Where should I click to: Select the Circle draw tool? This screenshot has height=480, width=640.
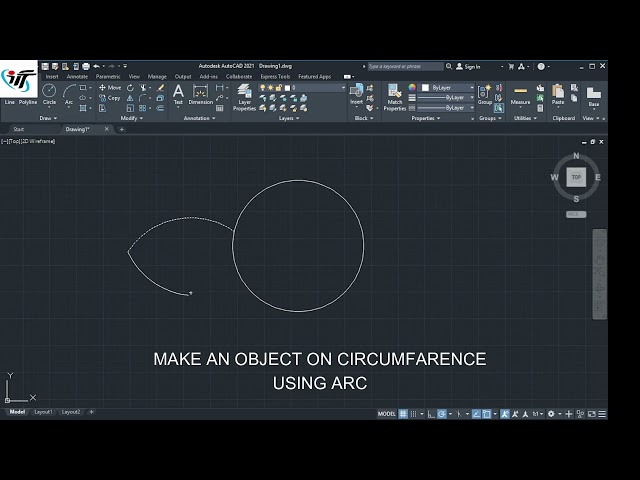click(x=49, y=94)
